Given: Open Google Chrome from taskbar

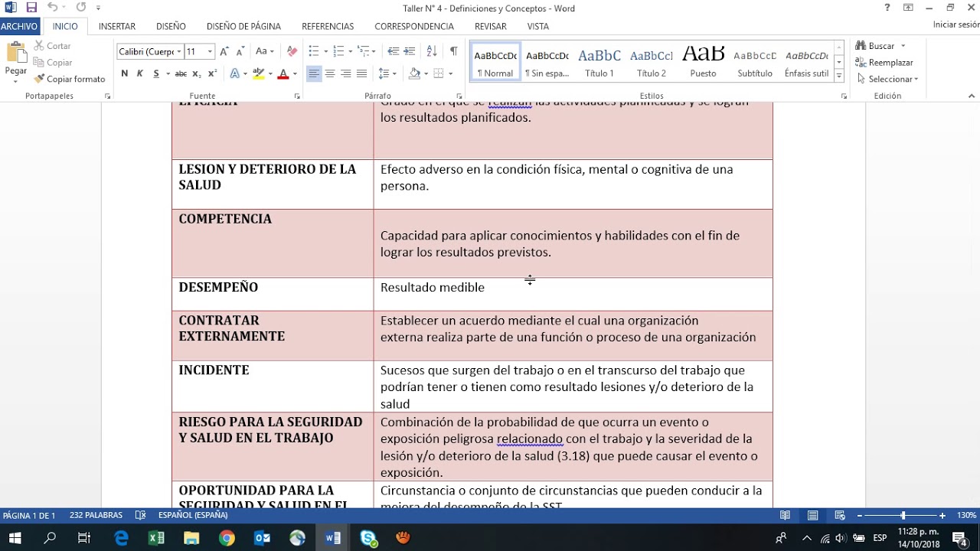Looking at the screenshot, I should click(x=227, y=538).
